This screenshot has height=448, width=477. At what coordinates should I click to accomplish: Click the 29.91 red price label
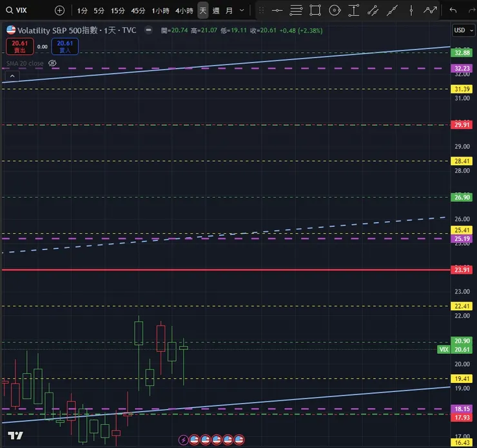tap(462, 124)
